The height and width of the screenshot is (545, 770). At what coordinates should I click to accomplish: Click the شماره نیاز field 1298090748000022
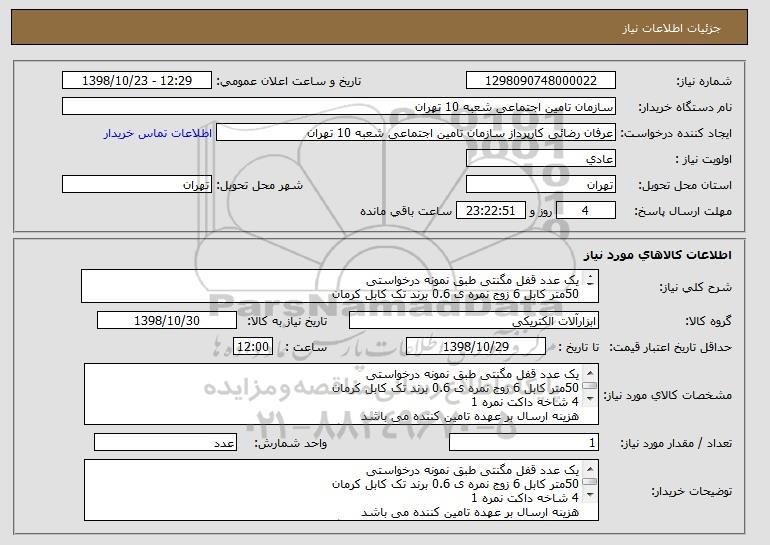click(x=541, y=81)
